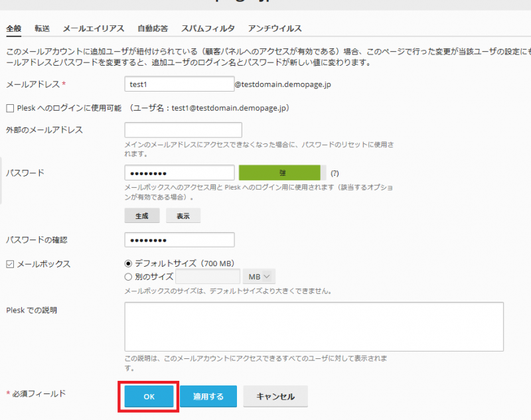The image size is (531, 420).
Task: Click the 表示 button to show password
Action: coord(183,216)
